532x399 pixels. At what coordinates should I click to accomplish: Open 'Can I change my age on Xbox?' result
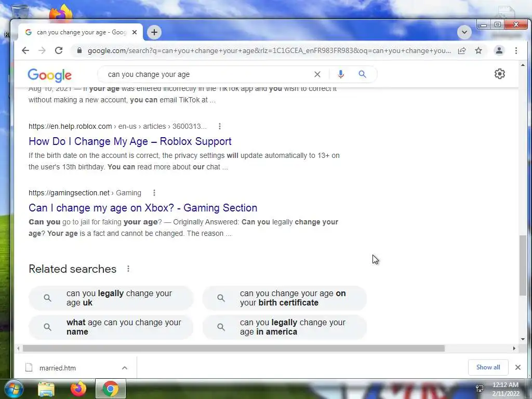pos(143,208)
